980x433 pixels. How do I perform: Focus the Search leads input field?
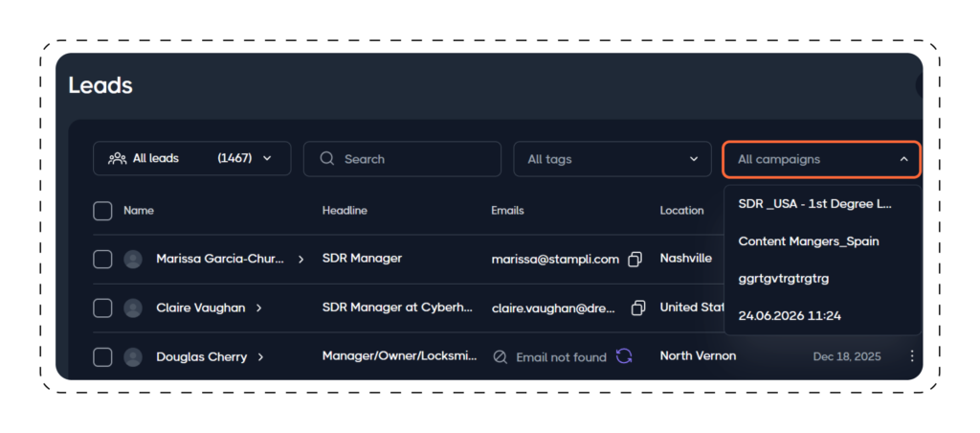coord(403,159)
